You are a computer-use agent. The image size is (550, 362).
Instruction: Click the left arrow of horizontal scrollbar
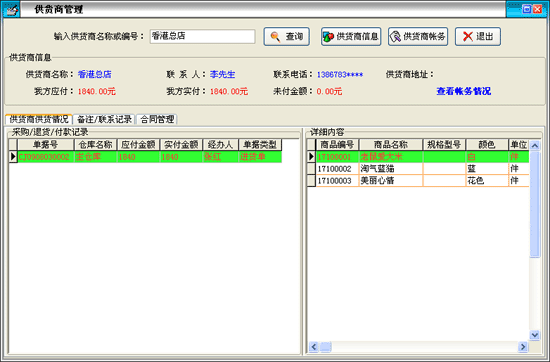pos(314,347)
